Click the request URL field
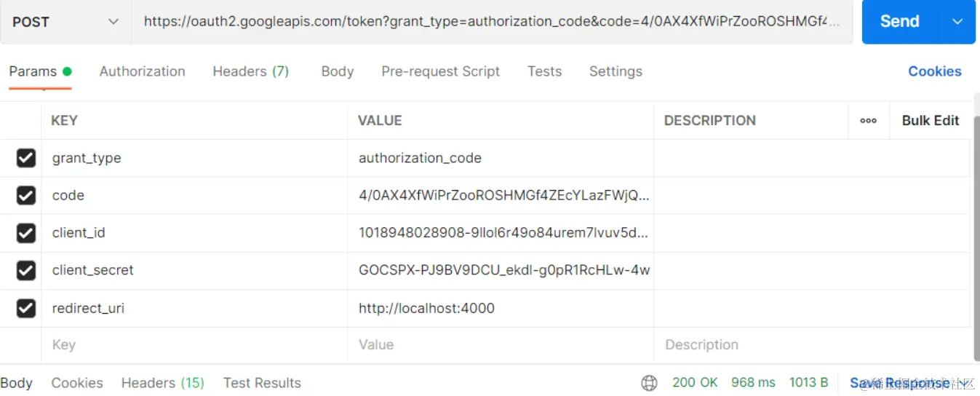The height and width of the screenshot is (396, 980). pos(492,22)
